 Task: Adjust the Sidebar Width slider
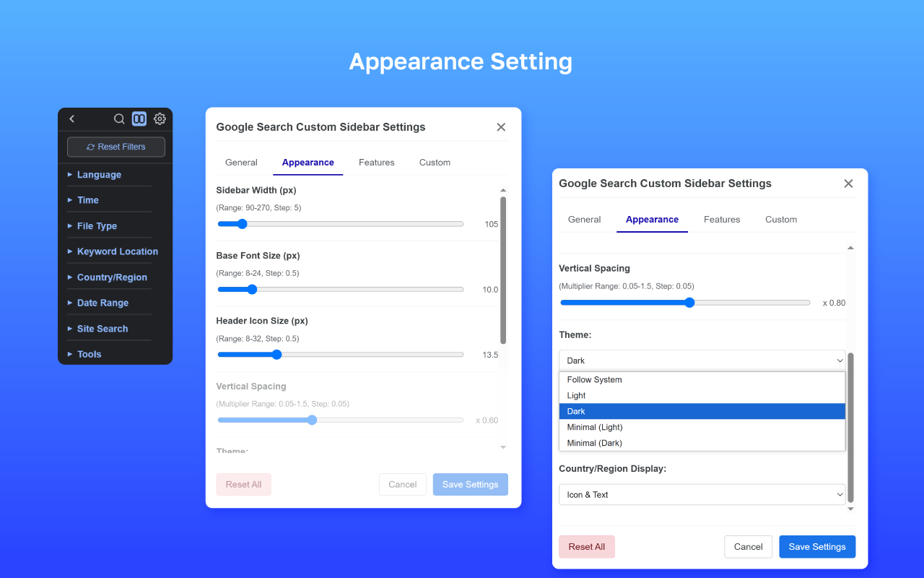click(340, 224)
